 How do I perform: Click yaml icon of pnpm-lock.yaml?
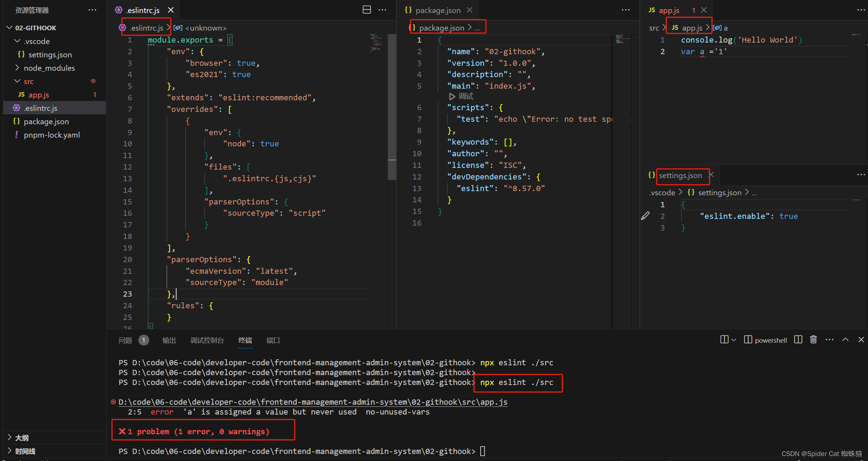point(17,134)
